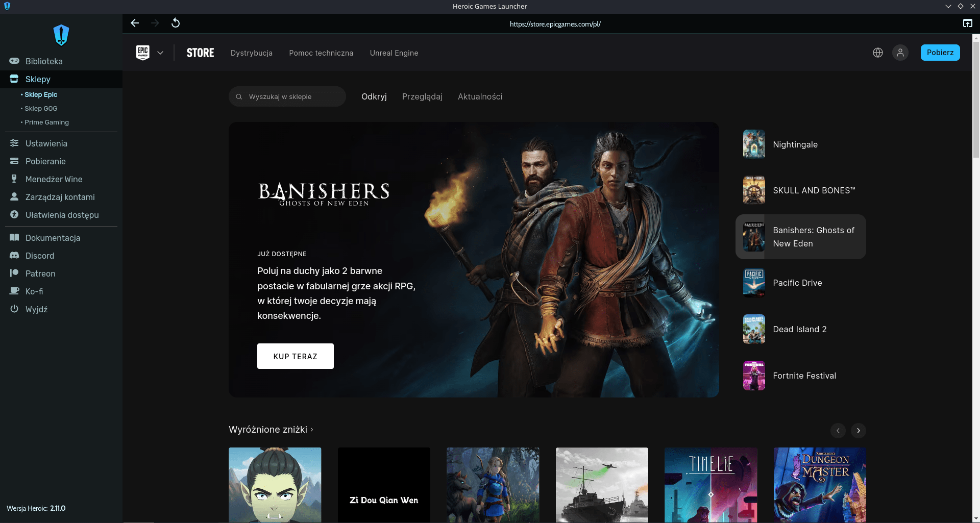Select Sklep Epic in sidebar

coord(41,94)
